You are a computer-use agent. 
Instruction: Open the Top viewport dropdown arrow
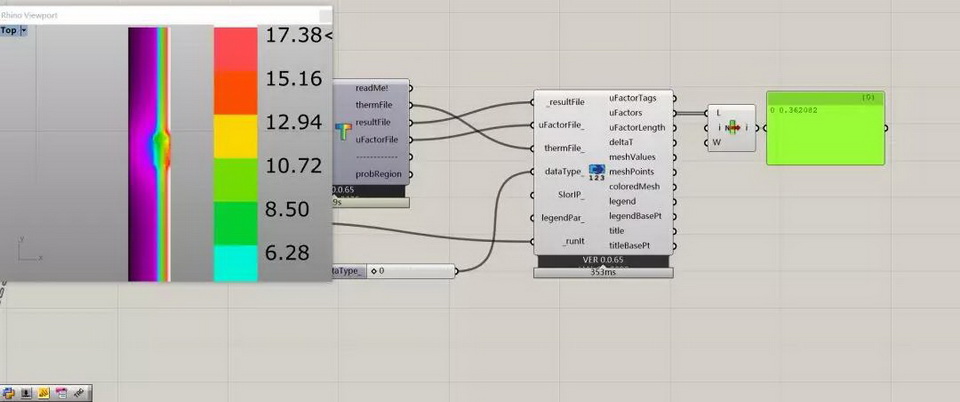click(24, 31)
